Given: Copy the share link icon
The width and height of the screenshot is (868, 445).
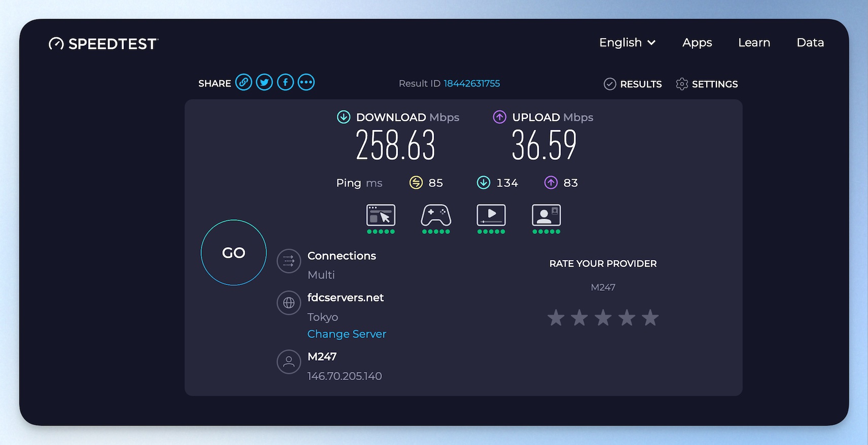Looking at the screenshot, I should (x=244, y=82).
